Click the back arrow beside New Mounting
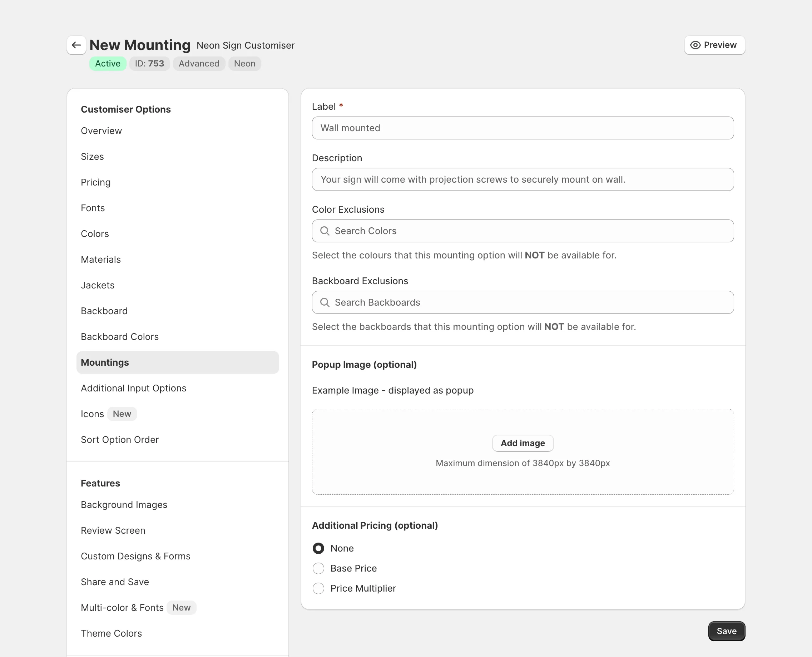 (x=76, y=45)
